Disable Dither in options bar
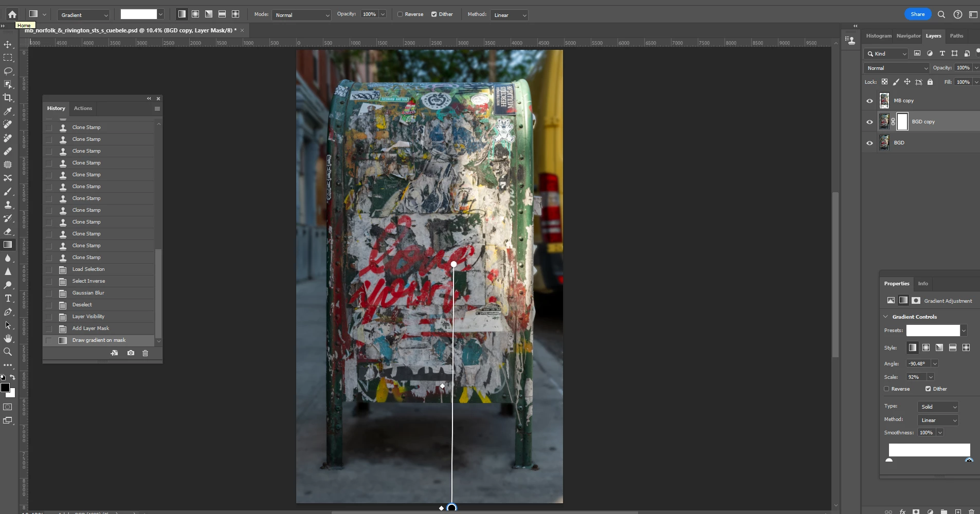 434,14
